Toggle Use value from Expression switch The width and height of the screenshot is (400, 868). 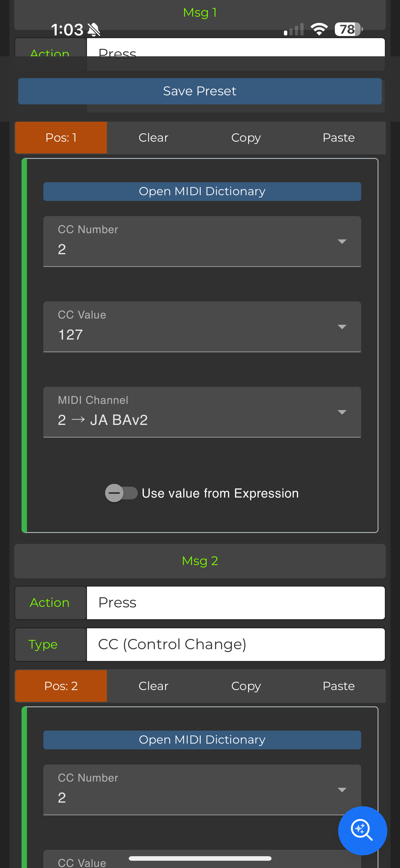[121, 493]
